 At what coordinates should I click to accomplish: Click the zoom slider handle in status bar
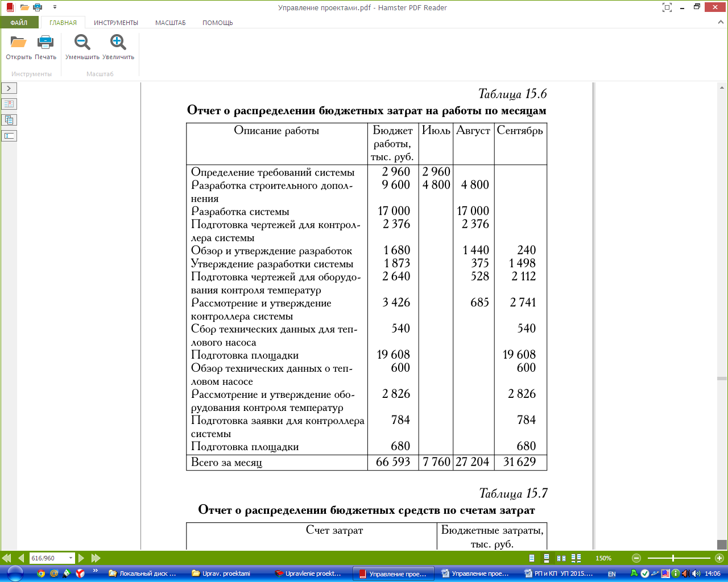(673, 558)
